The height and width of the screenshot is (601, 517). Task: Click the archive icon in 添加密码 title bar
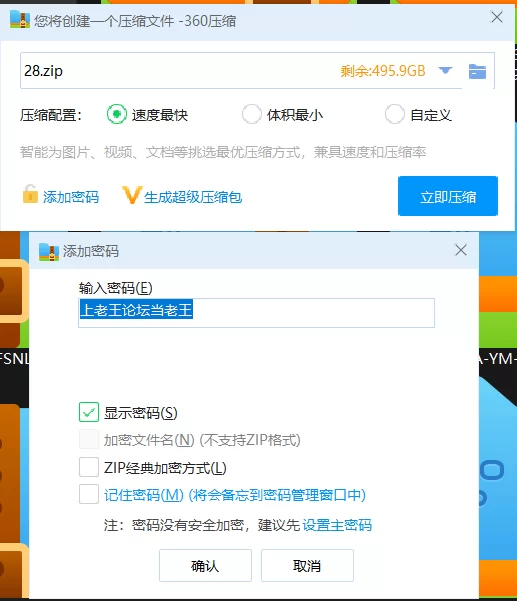pyautogui.click(x=49, y=252)
